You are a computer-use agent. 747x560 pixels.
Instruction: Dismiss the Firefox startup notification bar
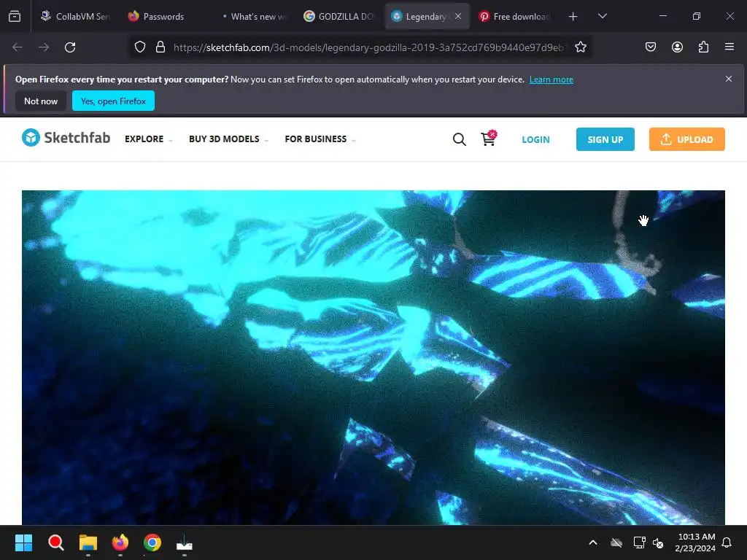pos(729,79)
